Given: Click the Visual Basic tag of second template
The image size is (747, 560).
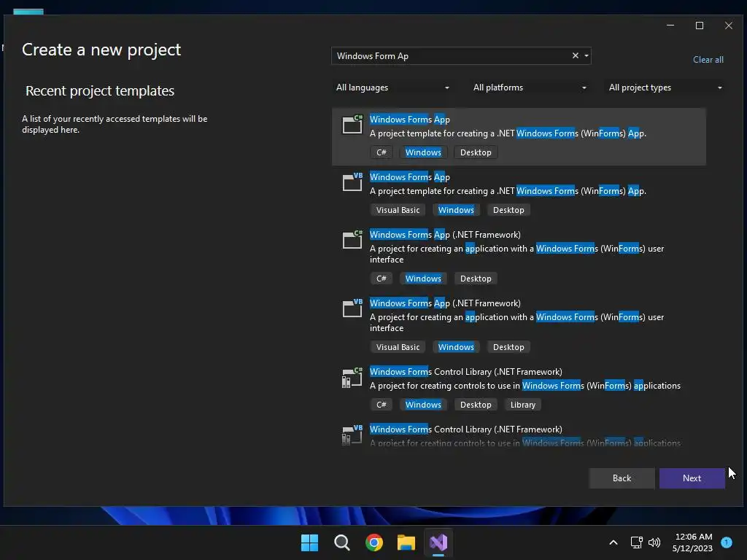Looking at the screenshot, I should coord(398,210).
